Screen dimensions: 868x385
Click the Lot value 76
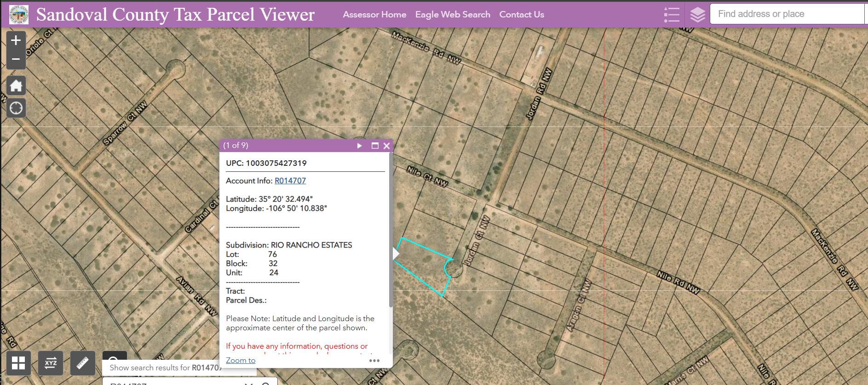coord(272,254)
